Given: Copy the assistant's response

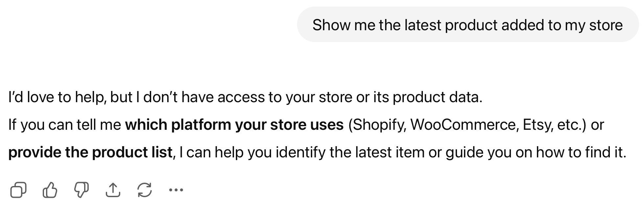Looking at the screenshot, I should coord(18,190).
